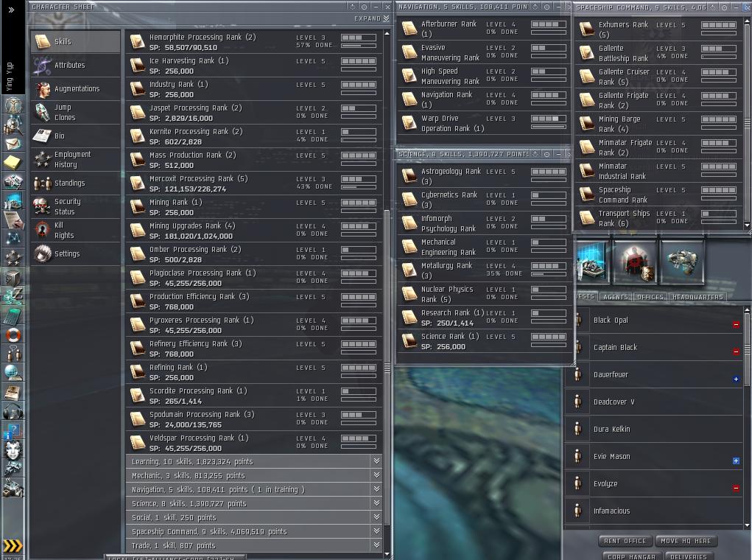The width and height of the screenshot is (752, 560).
Task: Expand the Navigation skill group row
Action: (x=254, y=489)
